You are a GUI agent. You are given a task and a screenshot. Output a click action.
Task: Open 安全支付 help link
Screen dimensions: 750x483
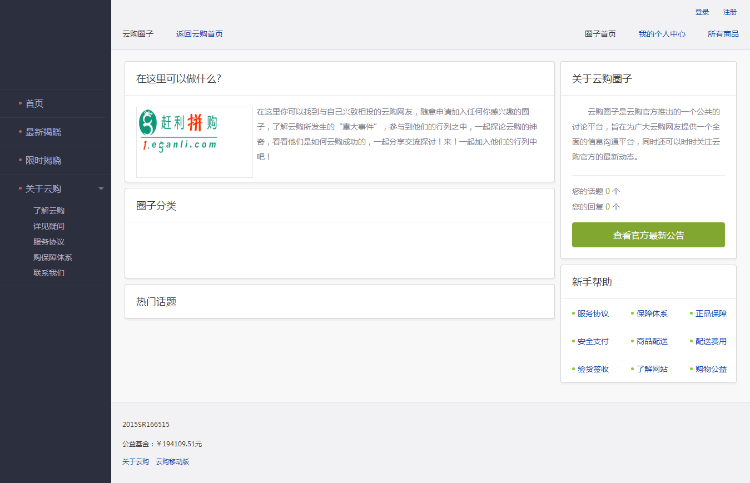593,341
